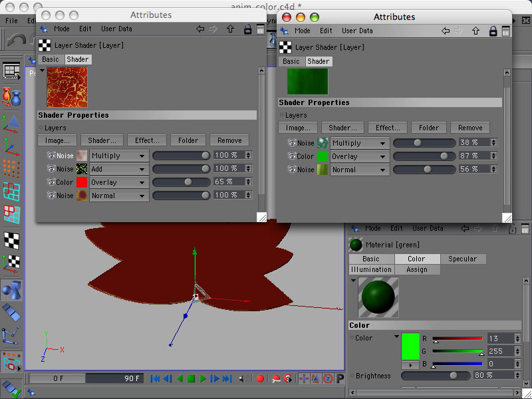The image size is (532, 399).
Task: Open the Add blend mode dropdown
Action: point(119,169)
